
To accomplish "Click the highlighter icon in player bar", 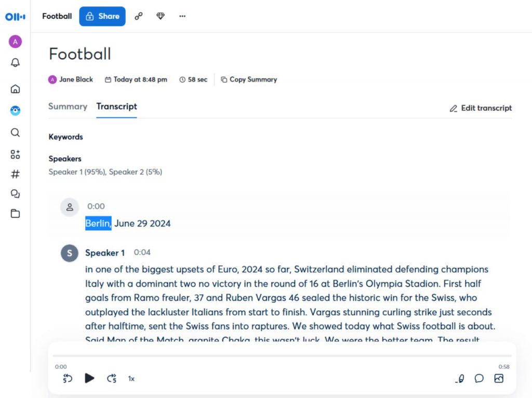I will 460,378.
